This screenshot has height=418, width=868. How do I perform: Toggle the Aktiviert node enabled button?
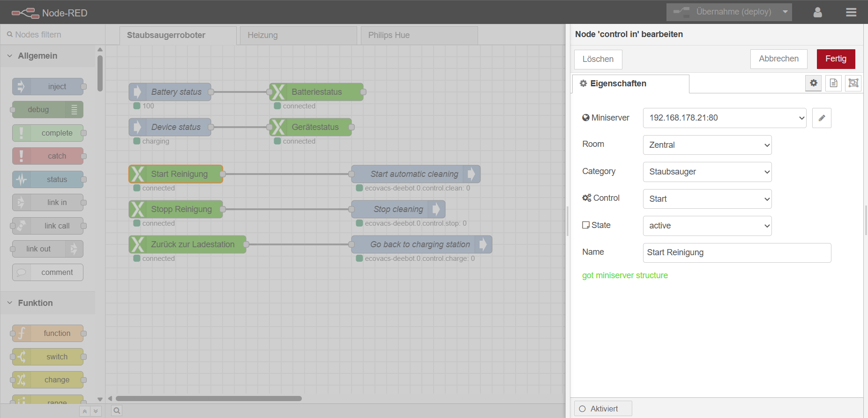pos(603,409)
